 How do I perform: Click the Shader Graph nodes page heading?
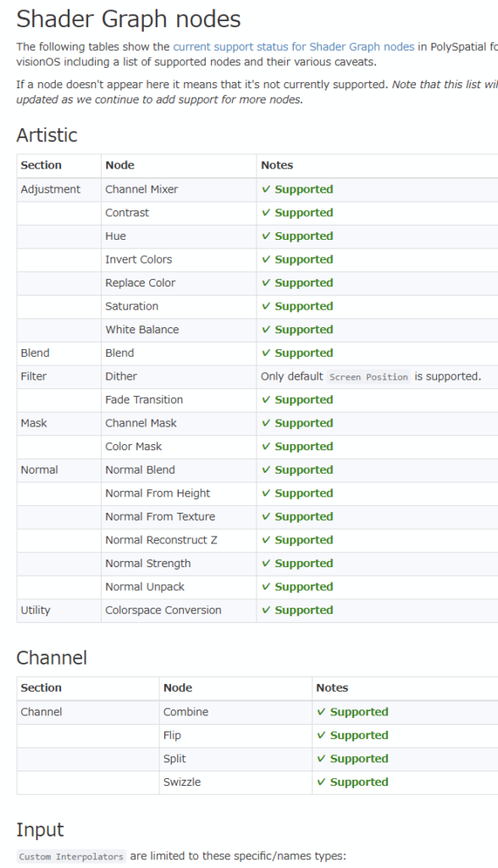[129, 19]
